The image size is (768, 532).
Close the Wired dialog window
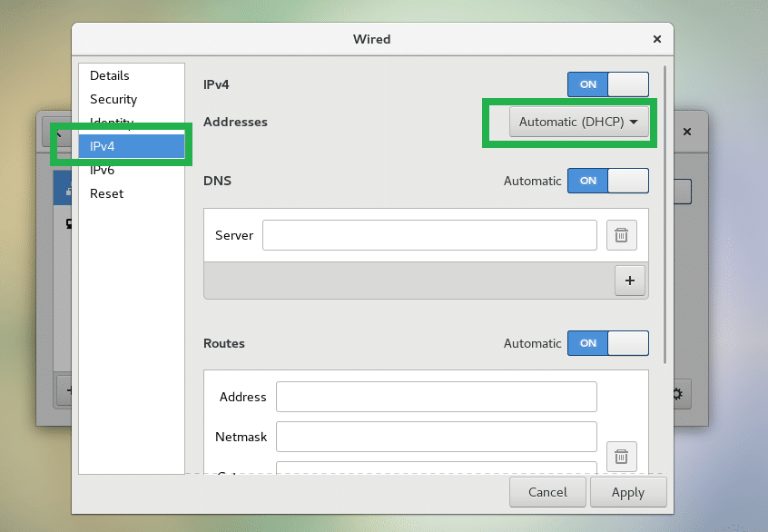tap(656, 39)
